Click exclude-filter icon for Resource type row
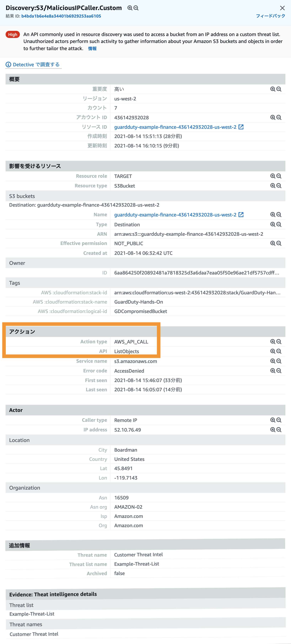Image resolution: width=291 pixels, height=644 pixels. [279, 186]
